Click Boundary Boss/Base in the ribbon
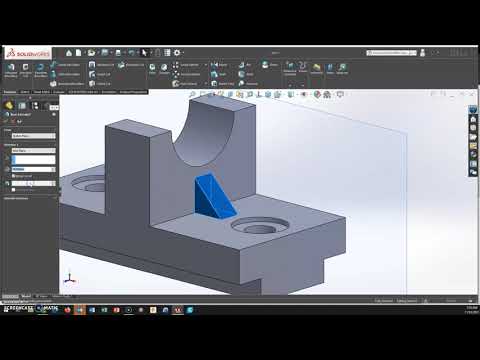 [67, 84]
